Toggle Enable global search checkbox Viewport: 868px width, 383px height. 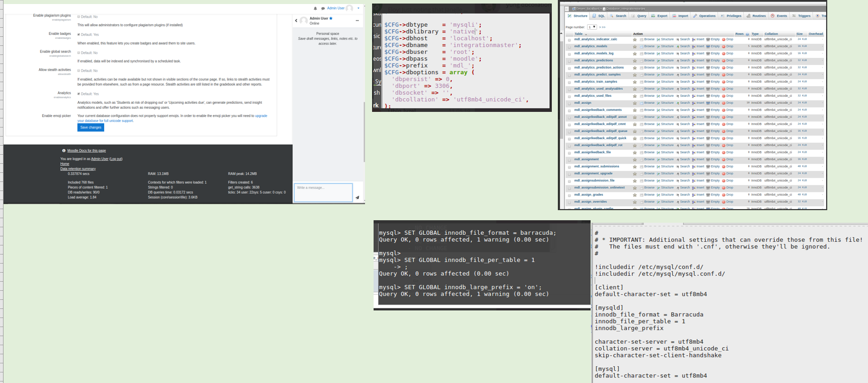point(79,53)
